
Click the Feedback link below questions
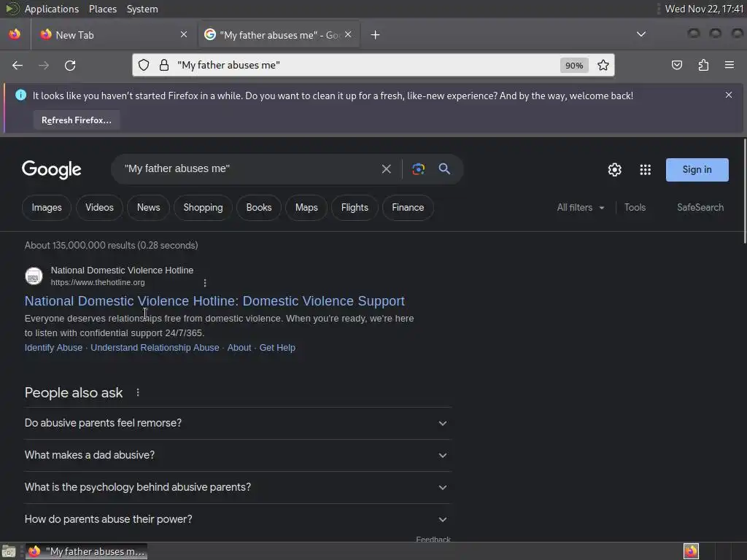(433, 539)
